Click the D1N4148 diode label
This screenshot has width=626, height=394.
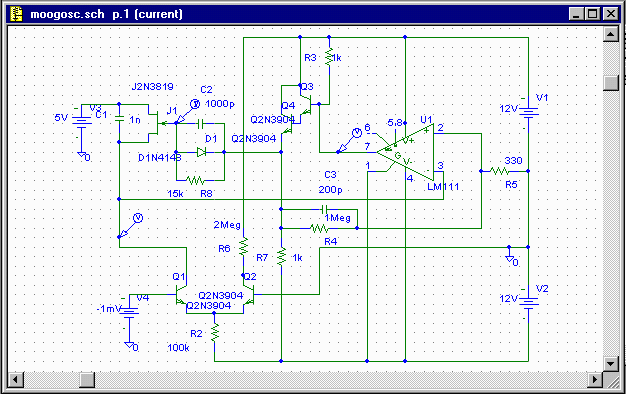160,157
